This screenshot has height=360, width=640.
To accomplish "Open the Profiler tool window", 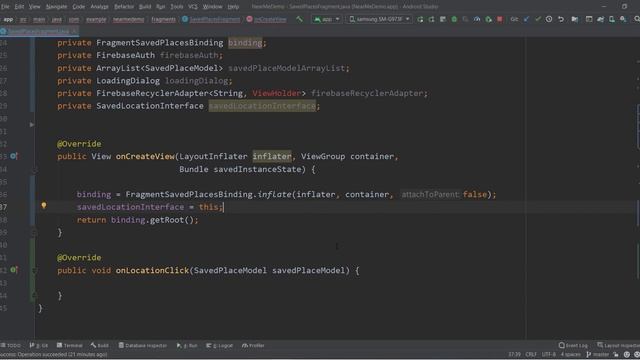I will coord(253,345).
